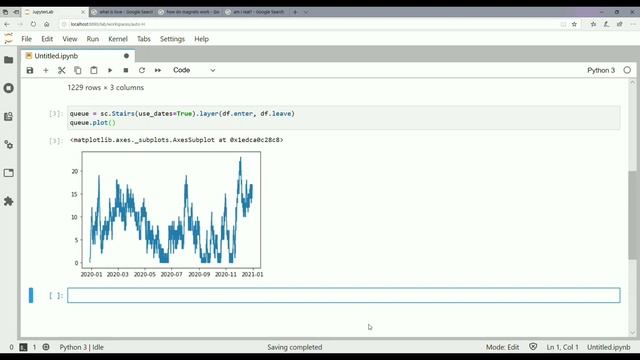This screenshot has width=640, height=360.
Task: Click the browser address bar localhost URL
Action: [108, 24]
